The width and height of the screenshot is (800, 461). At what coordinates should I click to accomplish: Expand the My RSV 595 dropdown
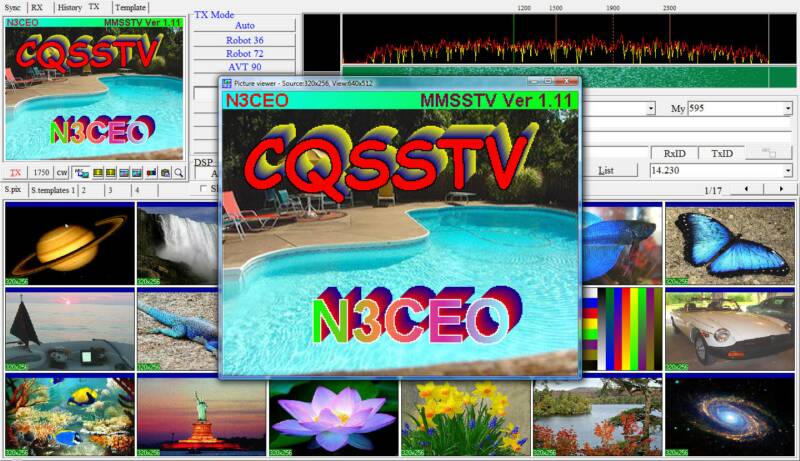click(788, 109)
